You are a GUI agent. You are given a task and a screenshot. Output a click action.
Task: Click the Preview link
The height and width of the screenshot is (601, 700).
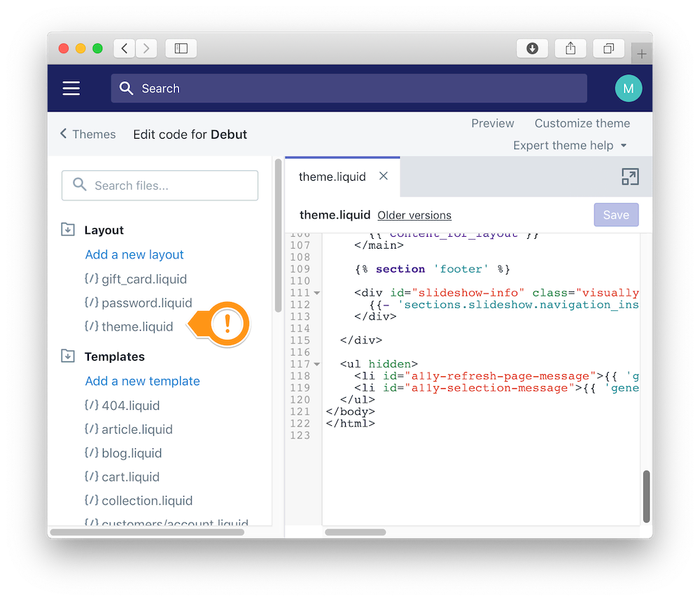tap(492, 123)
